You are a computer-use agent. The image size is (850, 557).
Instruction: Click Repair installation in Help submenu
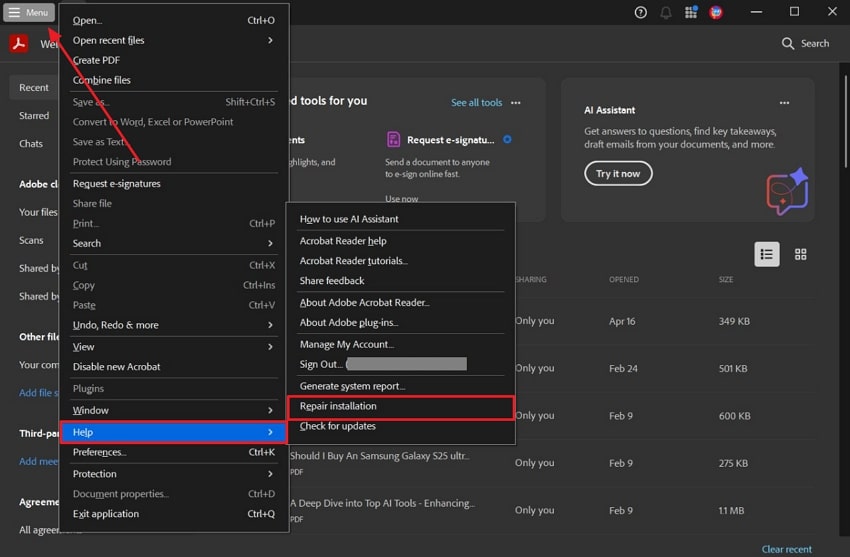click(x=401, y=406)
